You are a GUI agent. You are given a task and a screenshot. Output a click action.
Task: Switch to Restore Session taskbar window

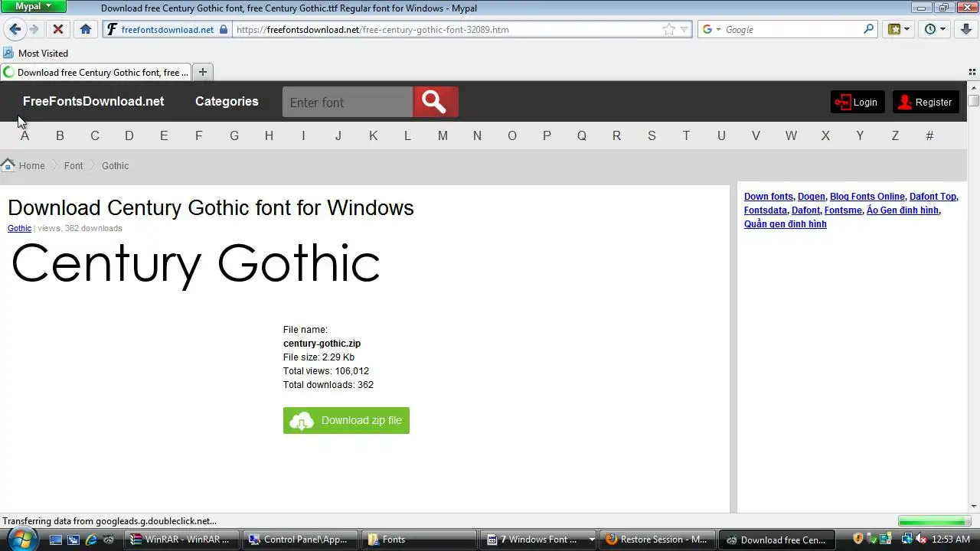(x=658, y=540)
